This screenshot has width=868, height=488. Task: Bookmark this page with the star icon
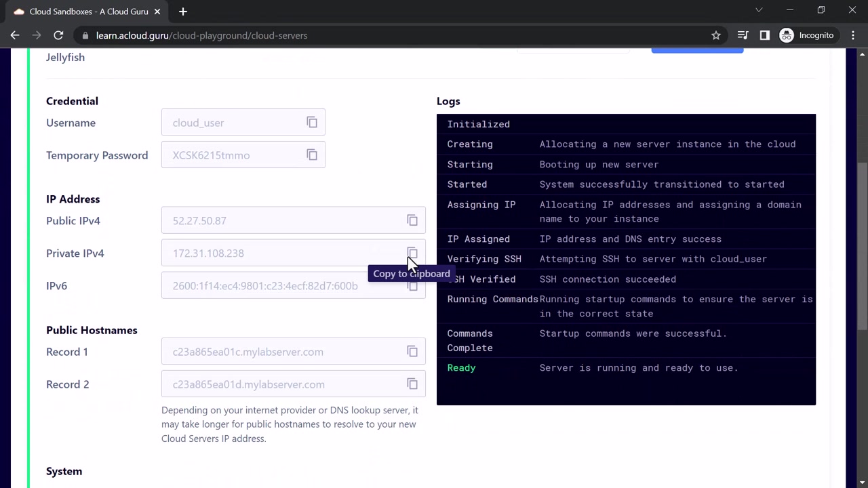click(716, 35)
